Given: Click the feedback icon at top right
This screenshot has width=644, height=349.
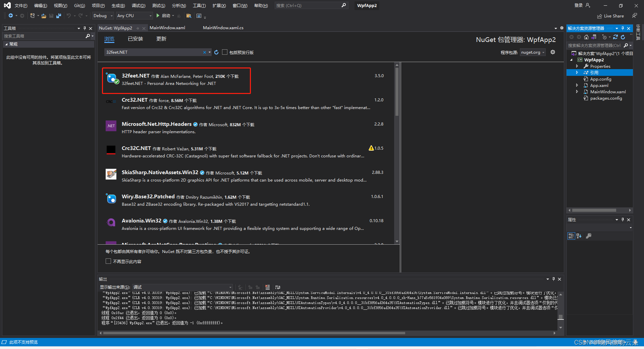Looking at the screenshot, I should coord(635,15).
